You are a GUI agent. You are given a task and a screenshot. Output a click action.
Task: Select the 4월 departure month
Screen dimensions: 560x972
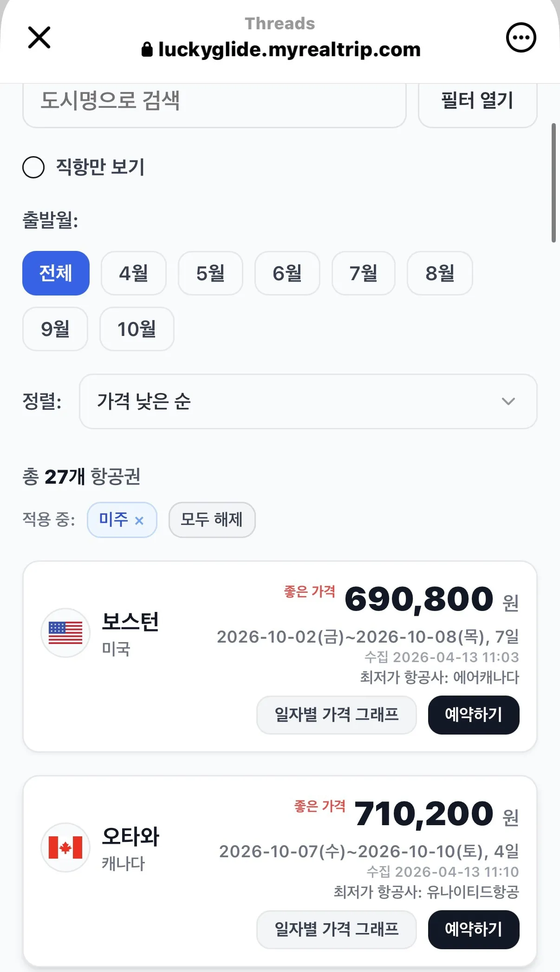click(x=134, y=273)
